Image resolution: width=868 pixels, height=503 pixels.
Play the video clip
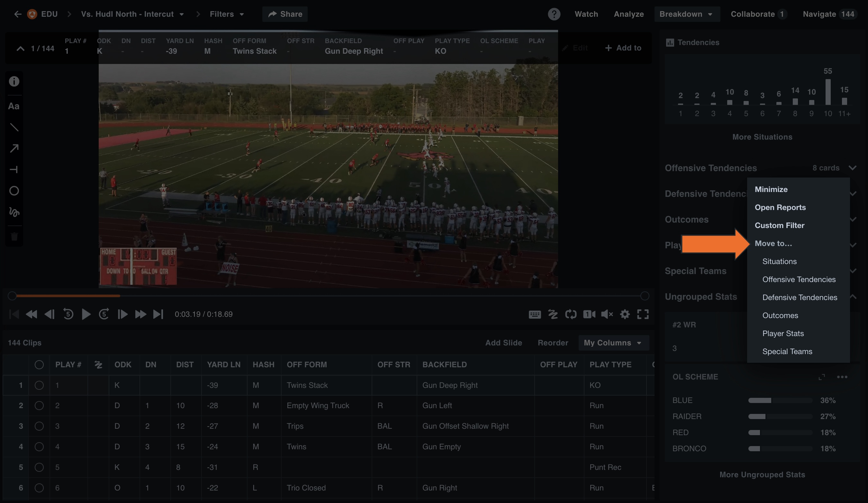86,314
